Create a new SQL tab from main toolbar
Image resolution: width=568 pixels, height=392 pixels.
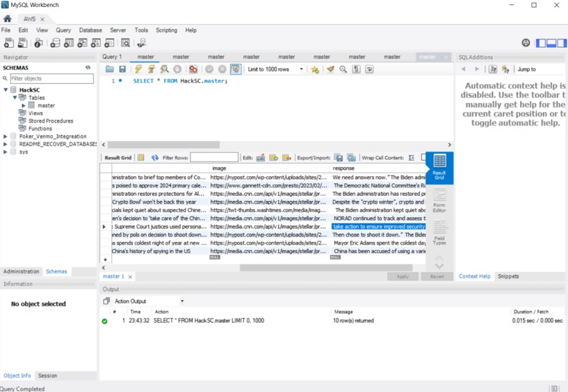point(8,43)
